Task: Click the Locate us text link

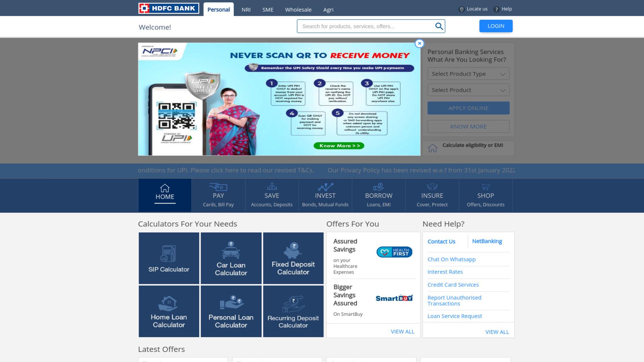Action: point(477,9)
